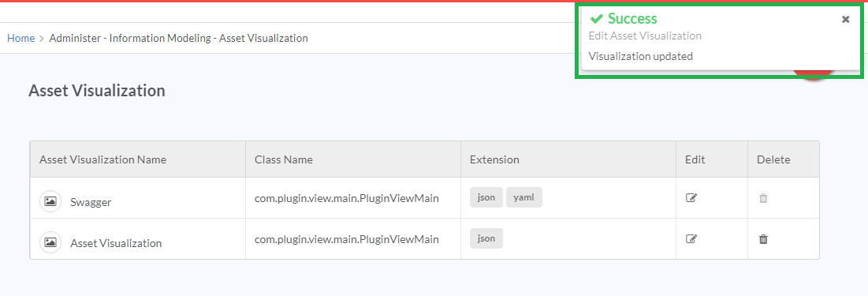
Task: Click the breadcrumb chevron after Home
Action: (42, 39)
